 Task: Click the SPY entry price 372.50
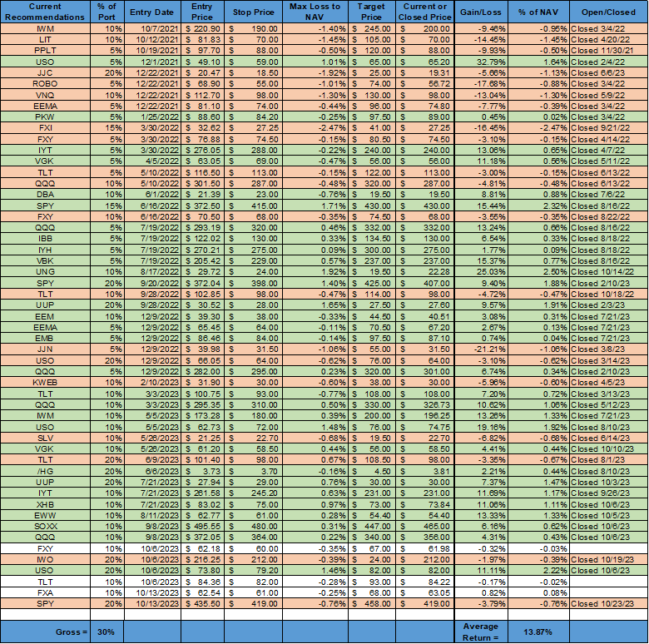tap(202, 206)
